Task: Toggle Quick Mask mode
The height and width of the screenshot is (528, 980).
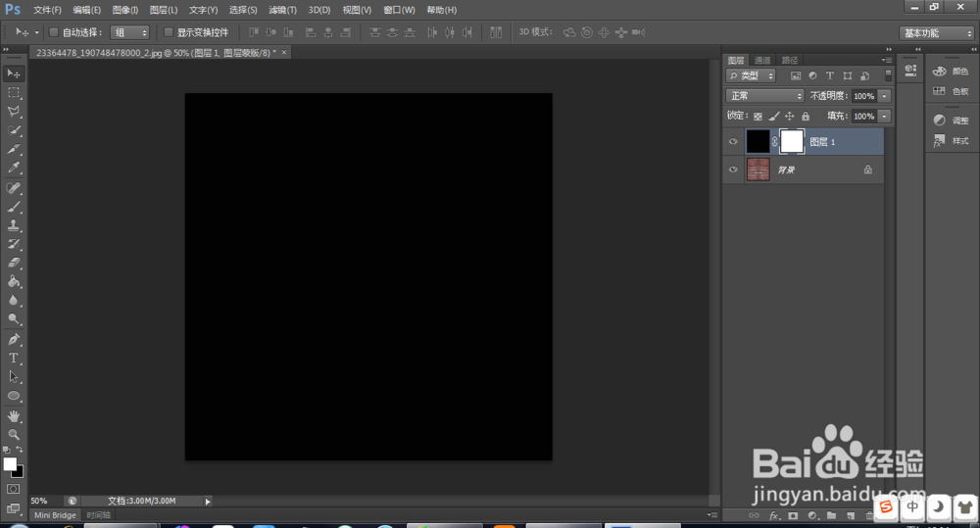Action: pyautogui.click(x=13, y=489)
